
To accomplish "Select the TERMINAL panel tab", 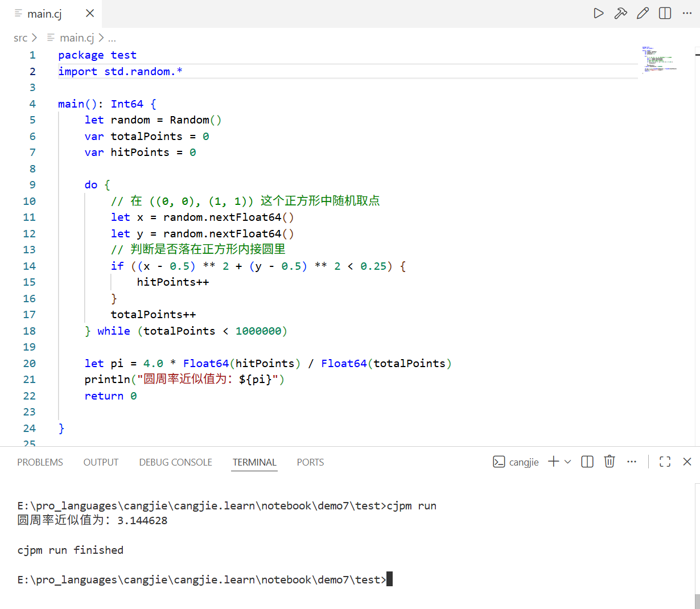I will tap(254, 462).
